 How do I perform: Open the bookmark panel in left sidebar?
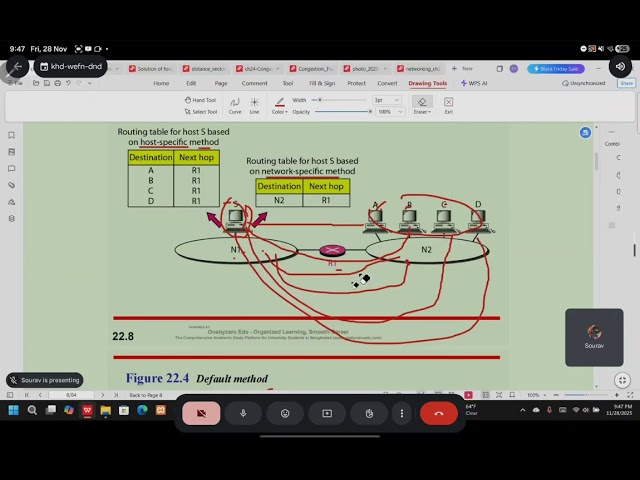11,135
